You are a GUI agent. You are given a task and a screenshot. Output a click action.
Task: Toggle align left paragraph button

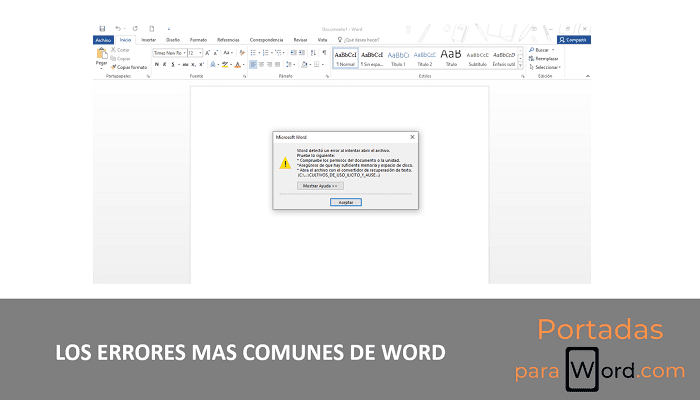(253, 65)
